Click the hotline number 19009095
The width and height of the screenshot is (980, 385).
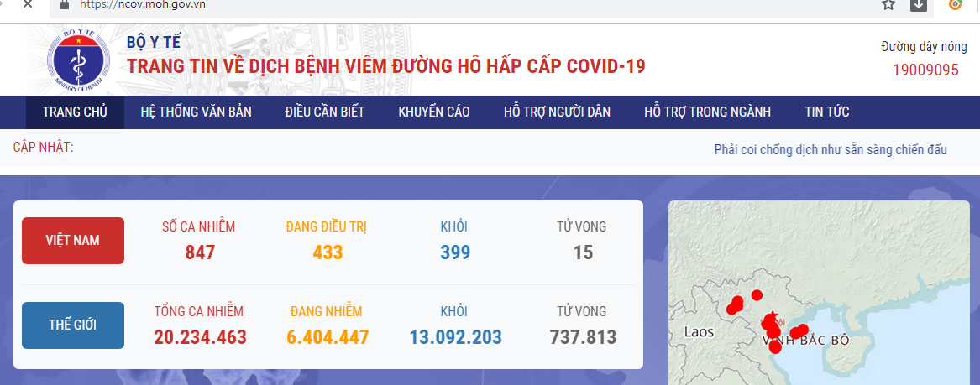925,70
